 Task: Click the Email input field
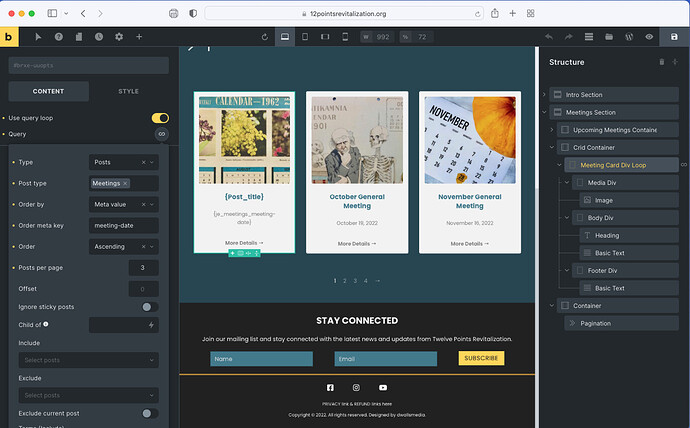[x=385, y=359]
